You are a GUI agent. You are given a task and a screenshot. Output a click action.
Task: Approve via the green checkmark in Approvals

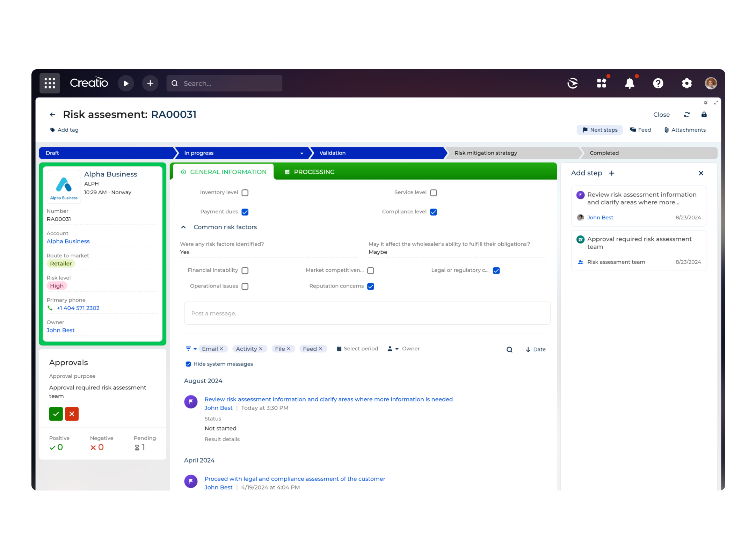(56, 414)
